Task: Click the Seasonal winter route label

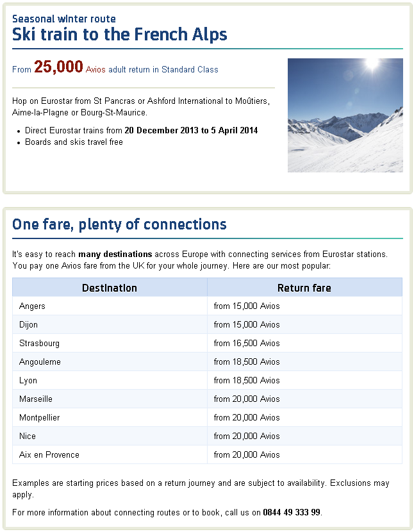Action: [64, 19]
